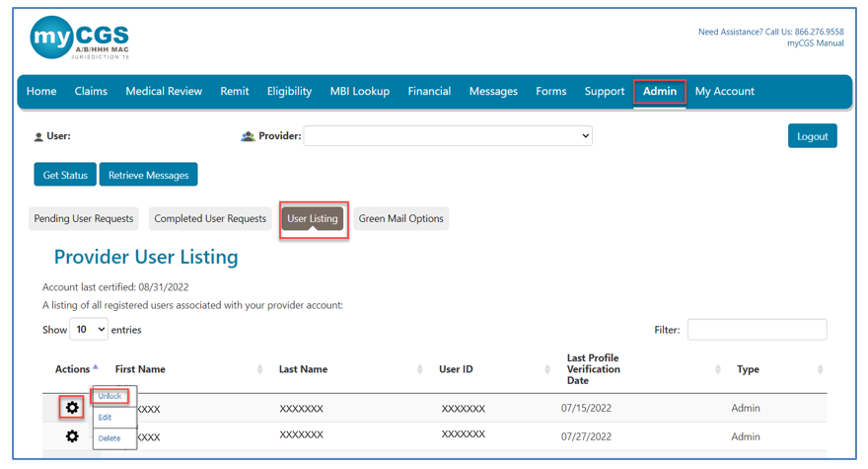Screen dimensions: 868x469
Task: Sort the First Name column
Action: point(260,369)
